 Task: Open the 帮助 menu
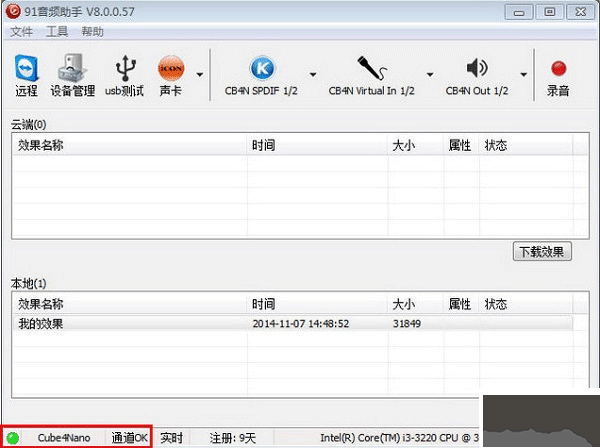[92, 31]
